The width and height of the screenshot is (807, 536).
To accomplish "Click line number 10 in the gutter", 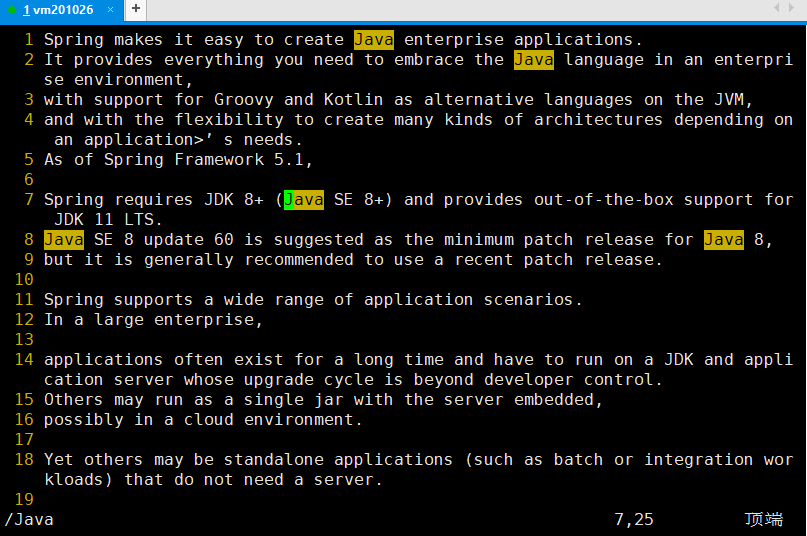I will (x=24, y=280).
